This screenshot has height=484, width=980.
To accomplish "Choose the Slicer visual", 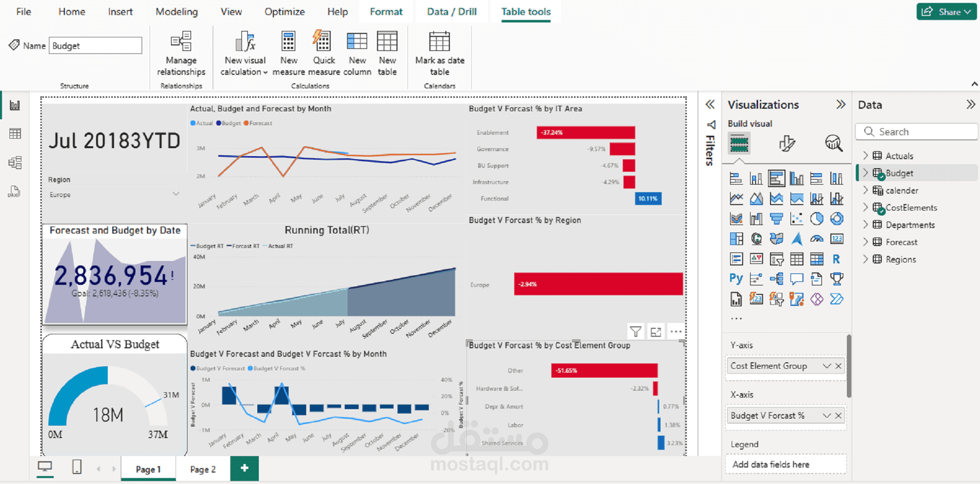I will 777,258.
